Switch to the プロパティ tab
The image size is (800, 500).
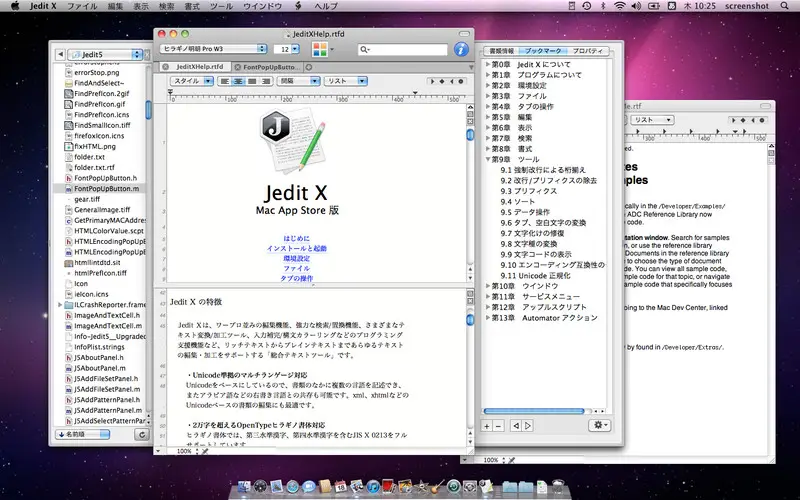point(587,51)
